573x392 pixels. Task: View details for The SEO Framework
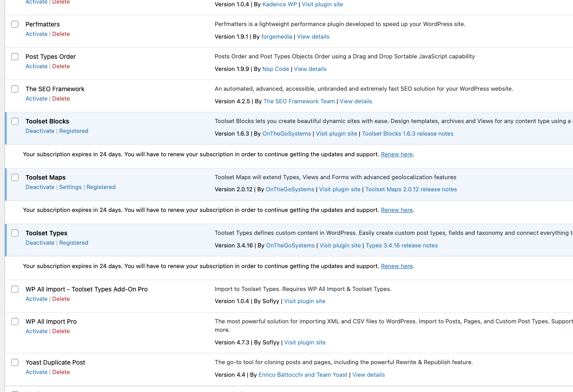point(356,101)
